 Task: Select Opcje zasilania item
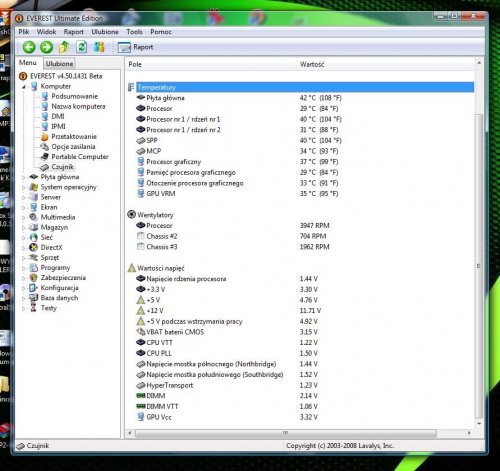pyautogui.click(x=73, y=147)
